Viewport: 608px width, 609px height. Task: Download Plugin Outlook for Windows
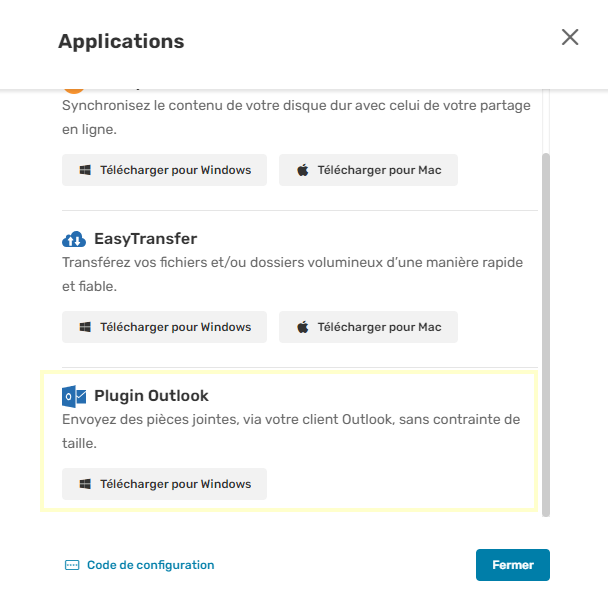click(164, 484)
